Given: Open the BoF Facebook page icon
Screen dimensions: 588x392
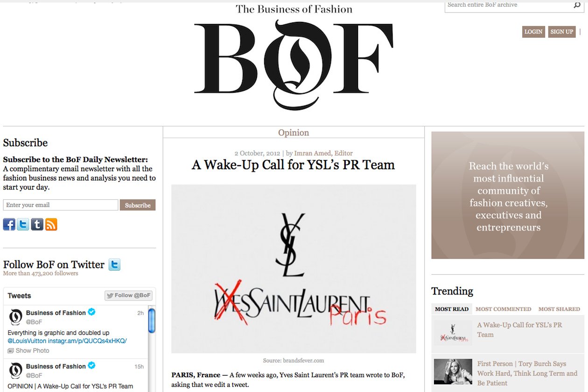Looking at the screenshot, I should point(9,224).
